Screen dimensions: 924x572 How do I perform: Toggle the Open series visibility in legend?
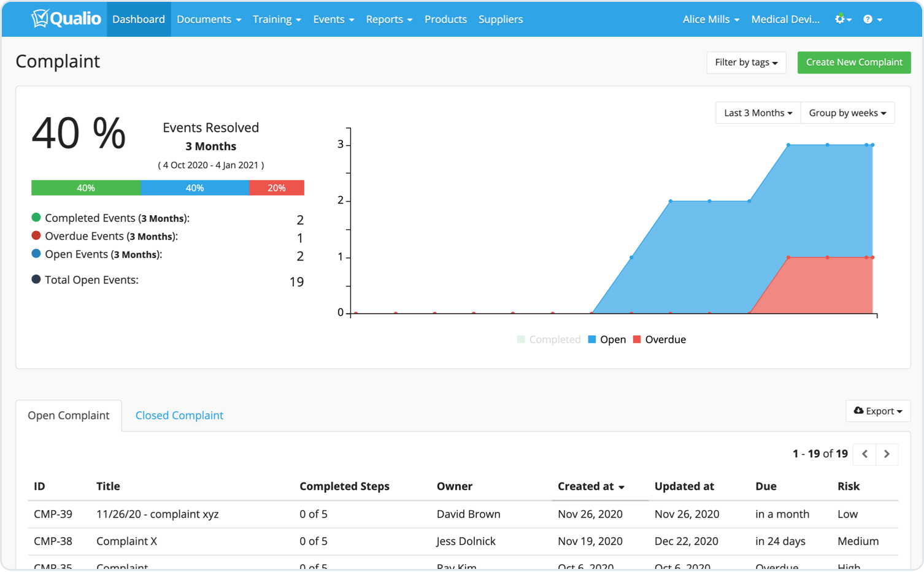(x=607, y=339)
